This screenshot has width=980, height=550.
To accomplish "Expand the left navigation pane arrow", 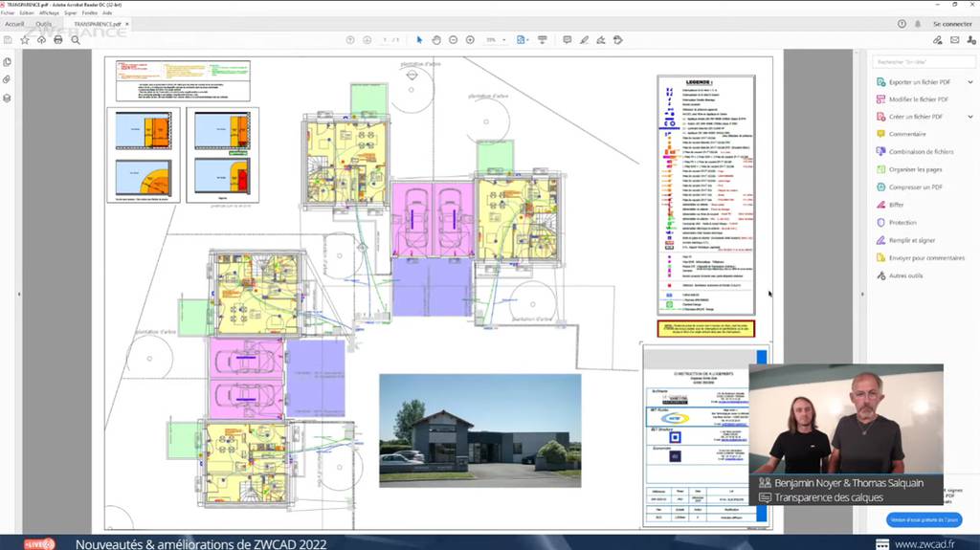I will coord(19,294).
